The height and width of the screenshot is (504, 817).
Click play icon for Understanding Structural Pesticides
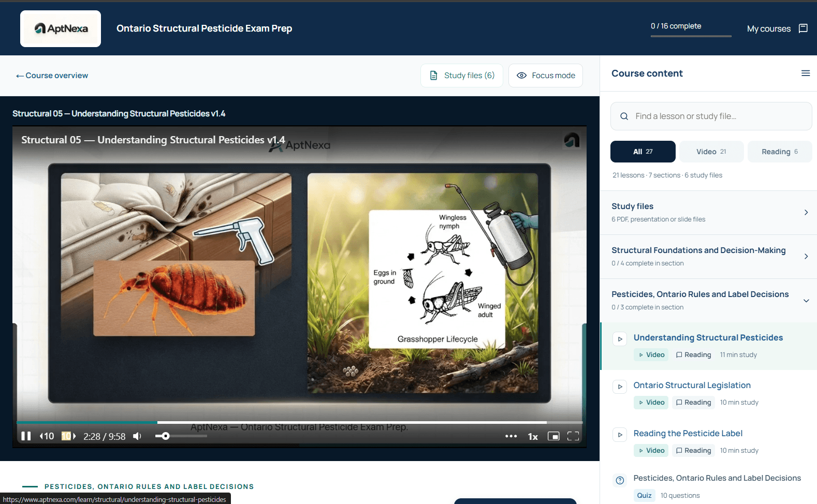coord(620,339)
